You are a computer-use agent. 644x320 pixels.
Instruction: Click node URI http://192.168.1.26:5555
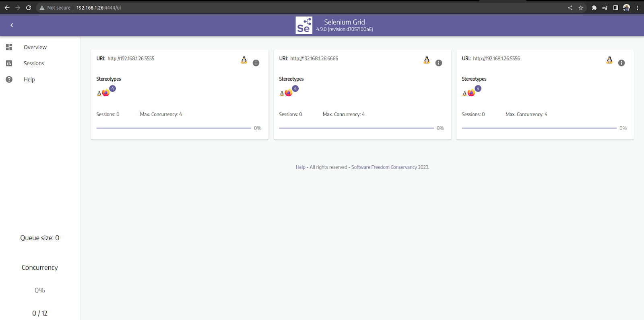[131, 58]
